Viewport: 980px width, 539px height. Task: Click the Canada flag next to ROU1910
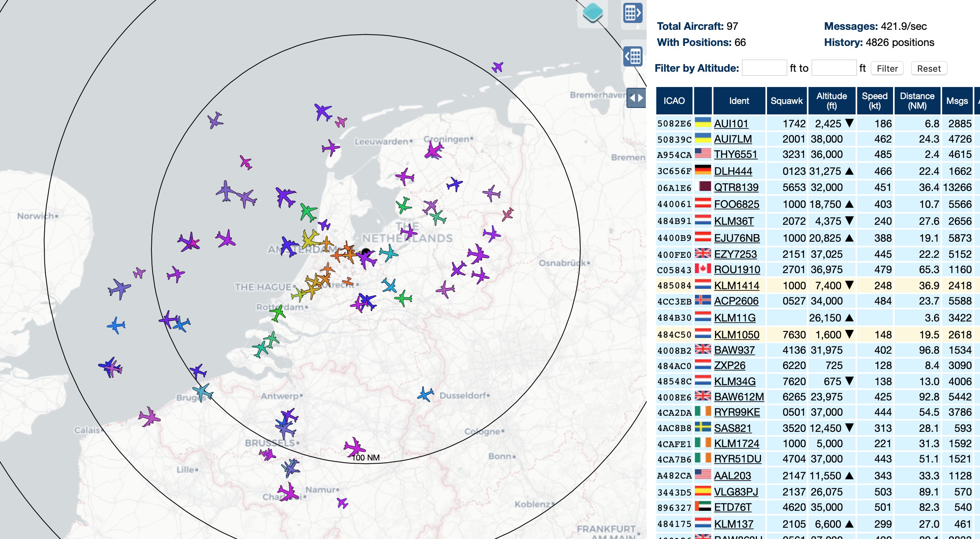[x=703, y=269]
